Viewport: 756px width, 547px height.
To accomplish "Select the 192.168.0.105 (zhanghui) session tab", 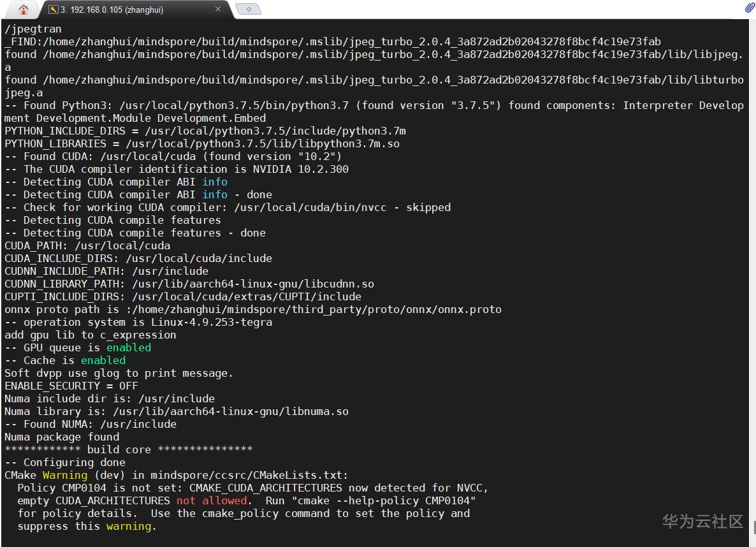I will tap(115, 10).
